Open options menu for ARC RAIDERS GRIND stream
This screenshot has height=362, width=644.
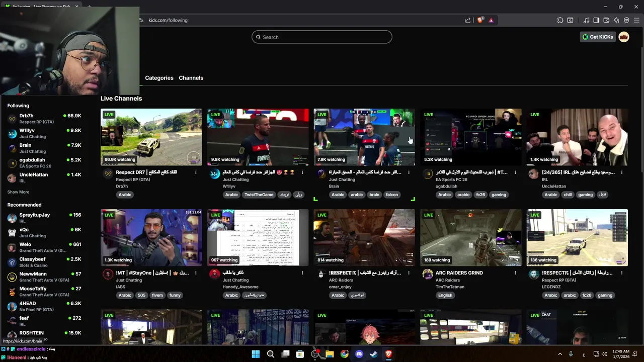click(515, 273)
